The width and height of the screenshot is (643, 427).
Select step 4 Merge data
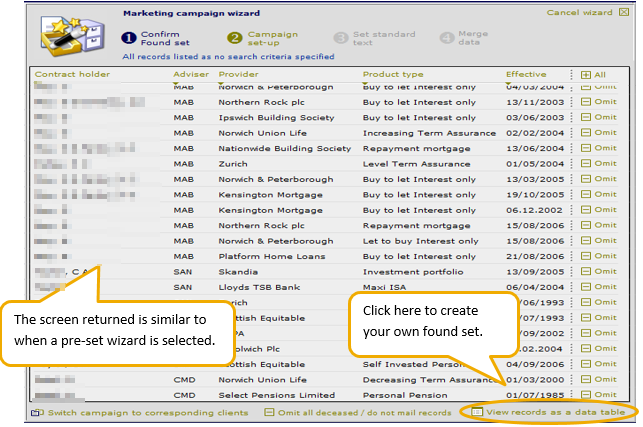pos(464,38)
